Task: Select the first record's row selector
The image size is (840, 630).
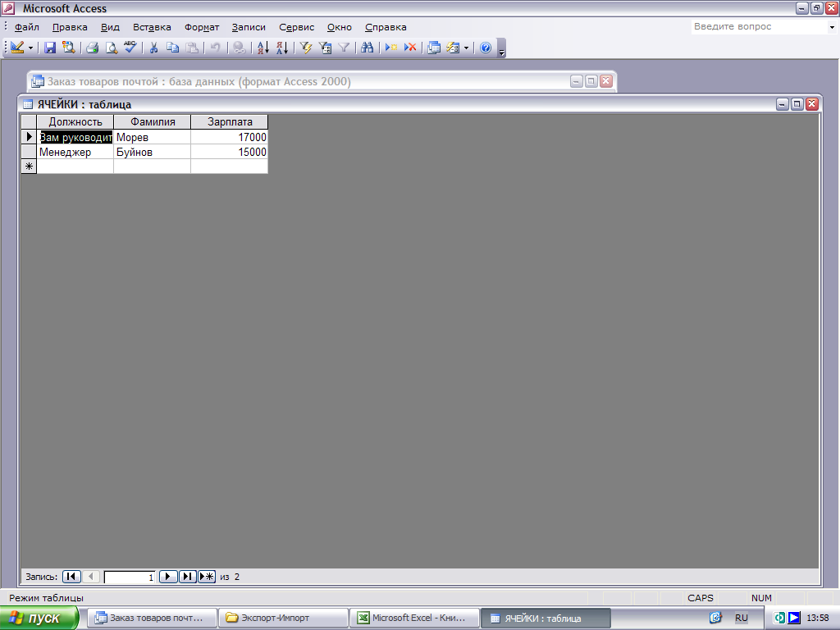Action: [x=29, y=137]
